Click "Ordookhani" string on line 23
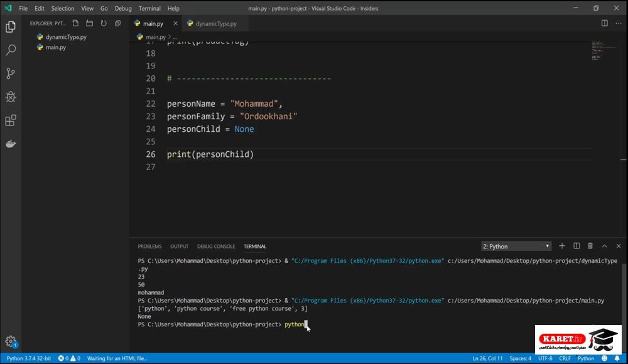The image size is (628, 364). click(x=268, y=117)
